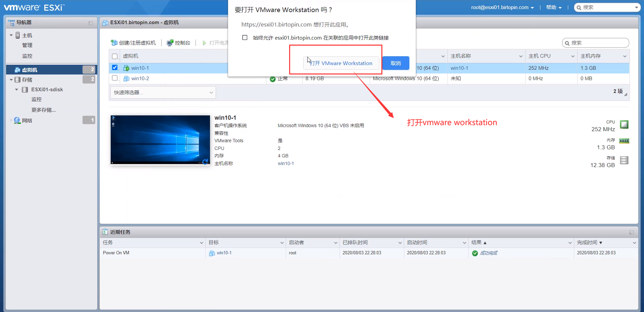Click the storage disk icon in summary
Screen dimensions: 644x312
[x=624, y=160]
